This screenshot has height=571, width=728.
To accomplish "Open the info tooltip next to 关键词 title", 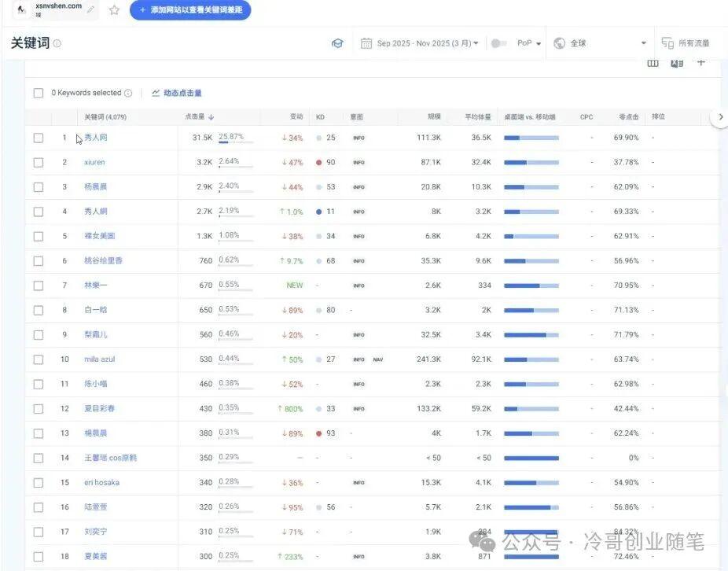I will (x=57, y=43).
